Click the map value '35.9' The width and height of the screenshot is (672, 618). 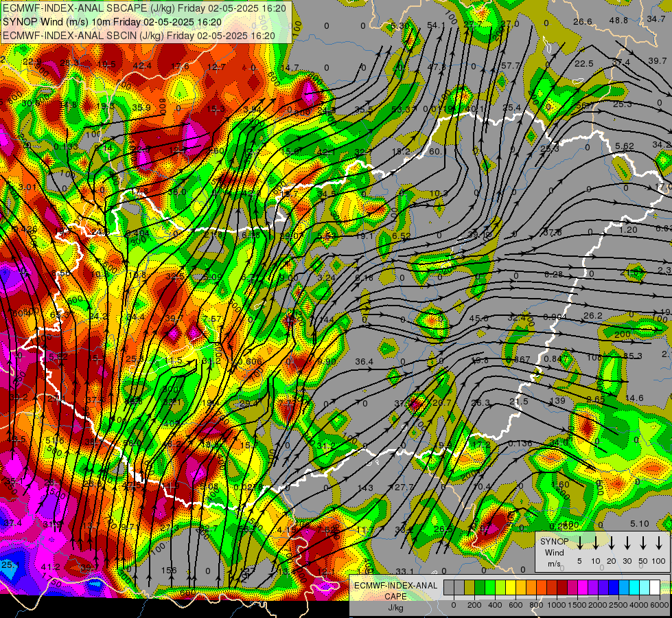(141, 107)
